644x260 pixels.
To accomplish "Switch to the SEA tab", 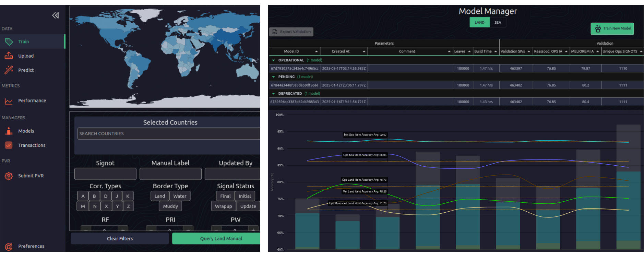I will coord(498,22).
